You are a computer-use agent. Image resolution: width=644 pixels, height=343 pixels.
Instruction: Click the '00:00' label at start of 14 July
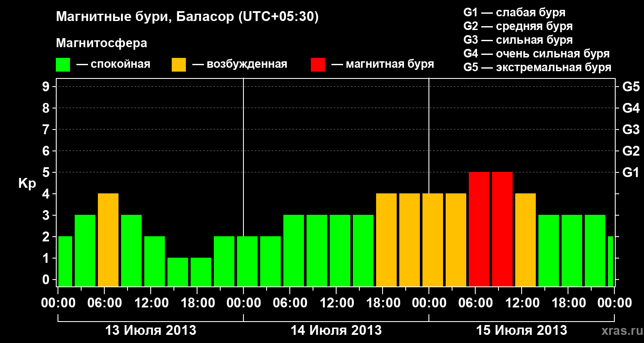(243, 303)
